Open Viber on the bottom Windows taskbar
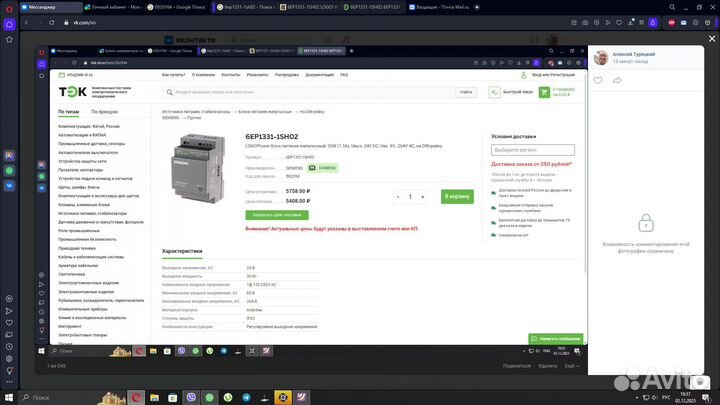The image size is (720, 405). pyautogui.click(x=191, y=397)
